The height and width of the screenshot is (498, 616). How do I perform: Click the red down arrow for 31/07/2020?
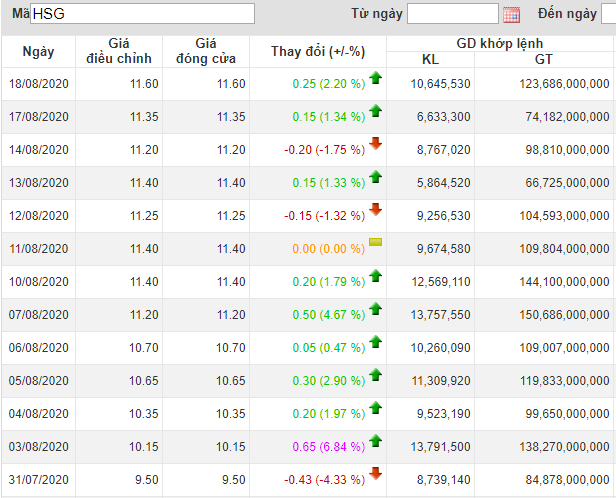tap(376, 474)
